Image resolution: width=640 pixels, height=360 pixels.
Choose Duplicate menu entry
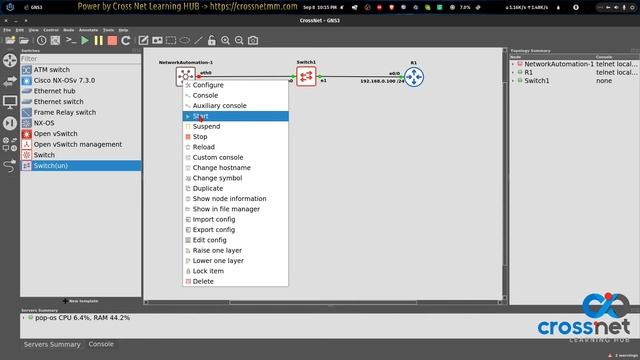click(x=236, y=188)
